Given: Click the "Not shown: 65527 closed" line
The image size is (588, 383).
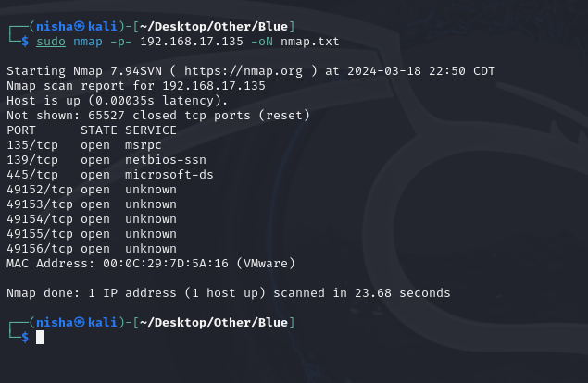Looking at the screenshot, I should click(x=157, y=115).
